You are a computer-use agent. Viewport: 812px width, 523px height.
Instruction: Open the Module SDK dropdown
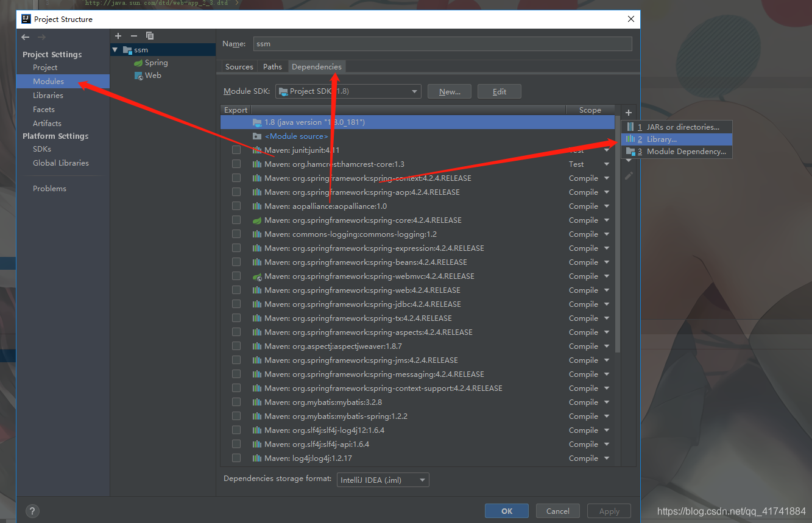pos(348,91)
